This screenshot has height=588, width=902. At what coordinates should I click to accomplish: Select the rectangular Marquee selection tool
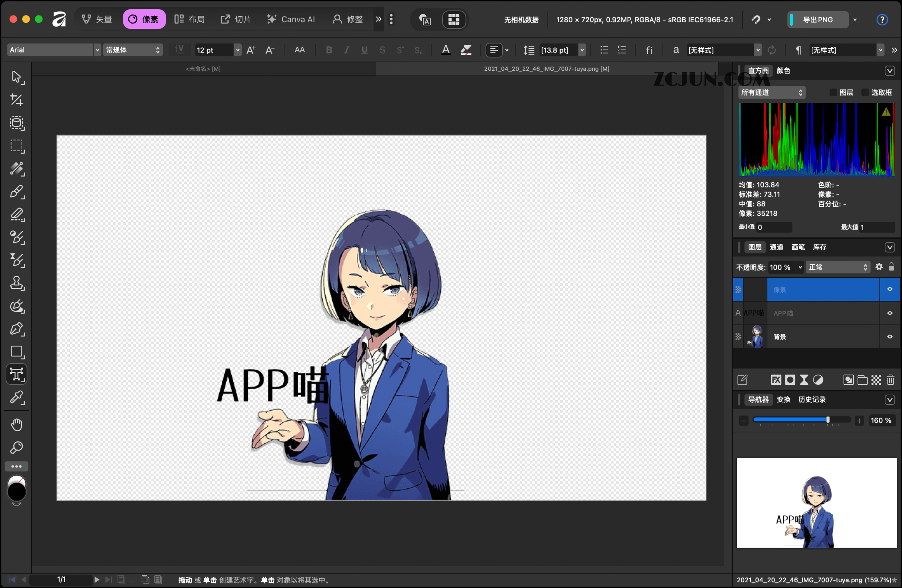coord(16,146)
